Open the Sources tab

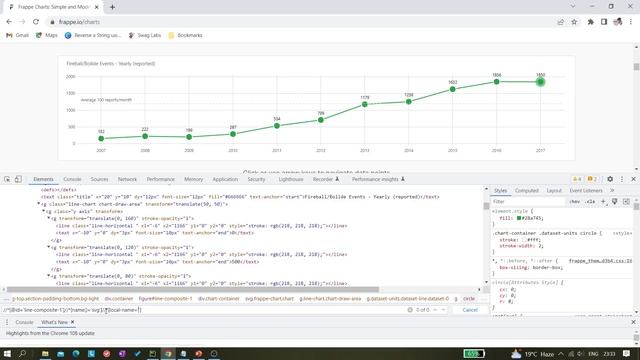99,179
